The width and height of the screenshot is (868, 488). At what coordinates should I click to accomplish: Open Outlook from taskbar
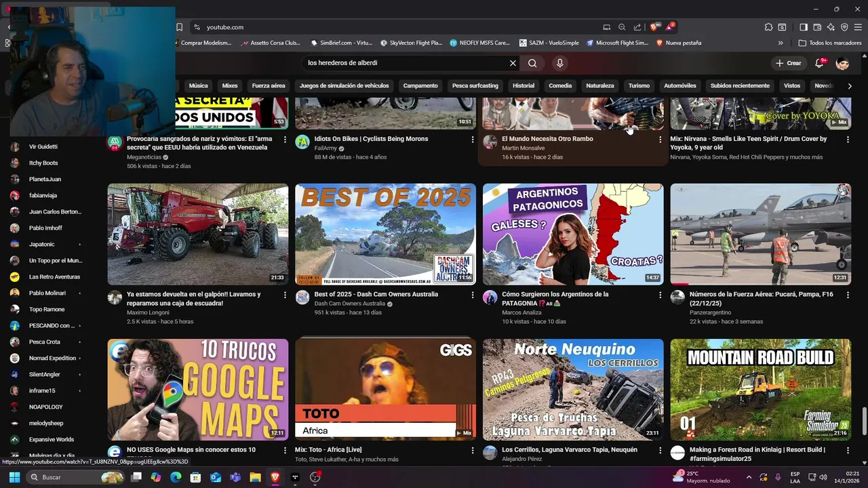216,477
